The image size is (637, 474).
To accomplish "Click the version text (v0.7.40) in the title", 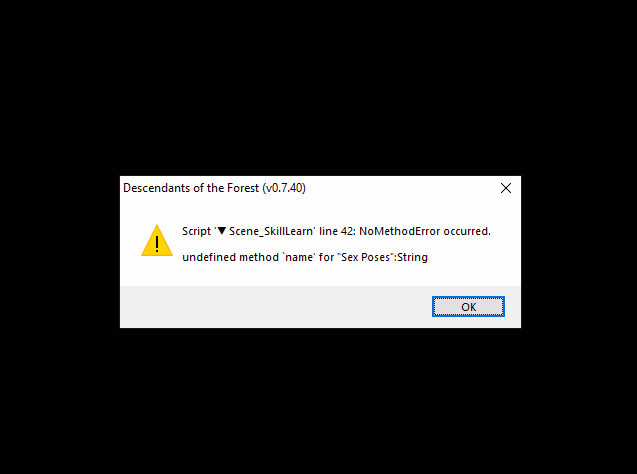I will [x=284, y=188].
